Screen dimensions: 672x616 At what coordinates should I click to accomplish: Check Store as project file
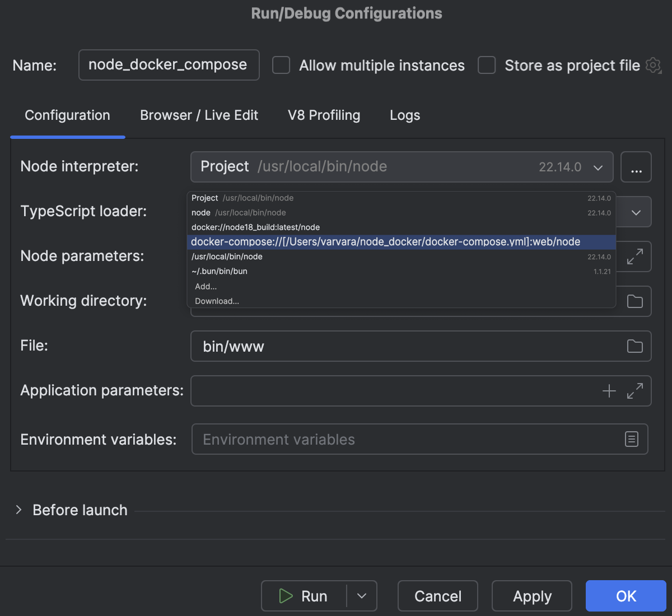point(486,65)
